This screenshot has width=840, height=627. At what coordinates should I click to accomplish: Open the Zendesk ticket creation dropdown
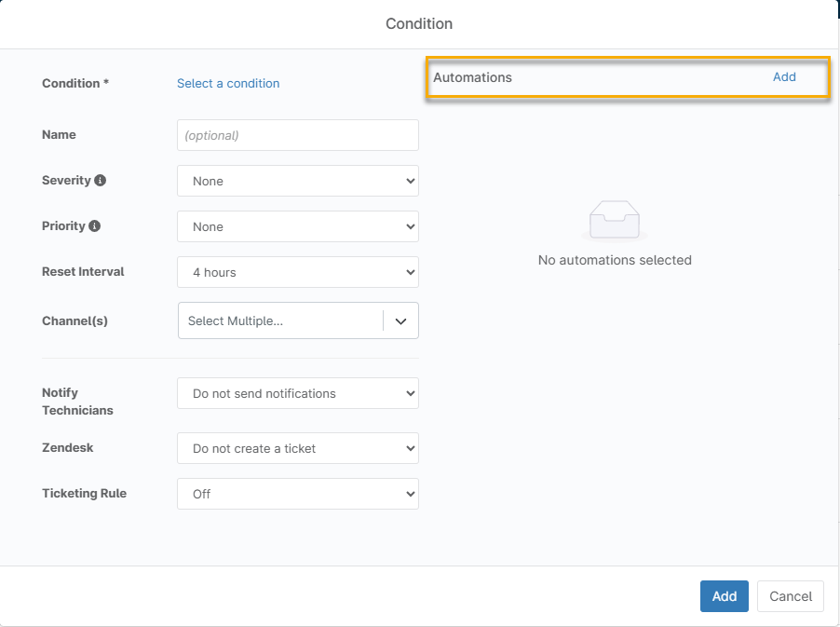pyautogui.click(x=298, y=449)
